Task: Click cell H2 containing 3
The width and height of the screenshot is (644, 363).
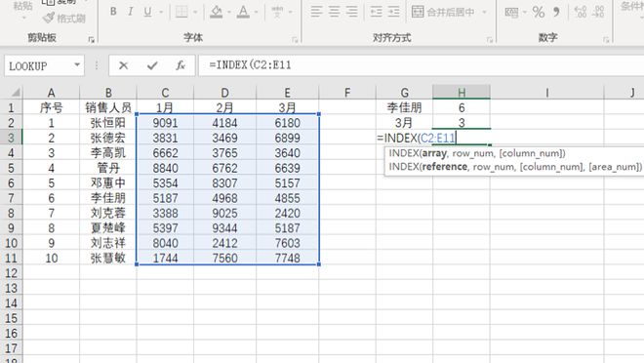Action: coord(462,123)
